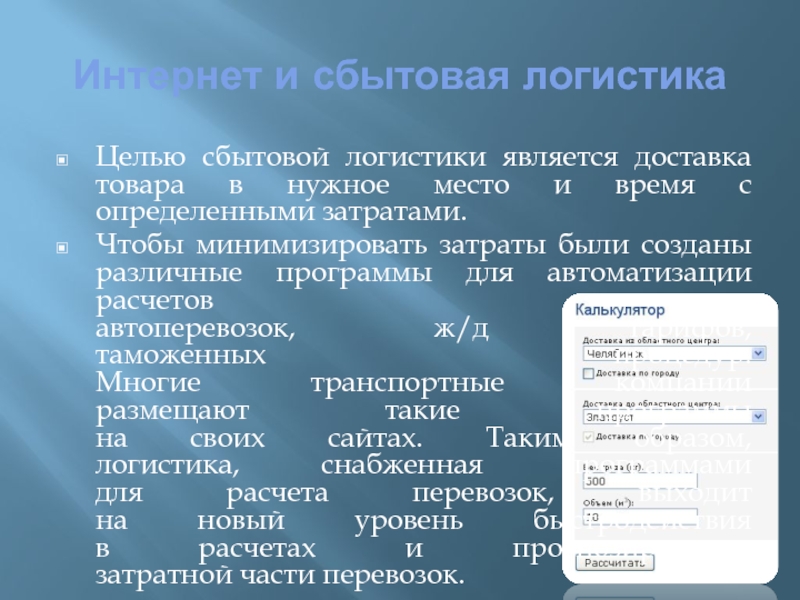Viewport: 800px width, 600px height.
Task: Click the slide title 'Интернет и сбытовая логистика'
Action: coord(399,75)
